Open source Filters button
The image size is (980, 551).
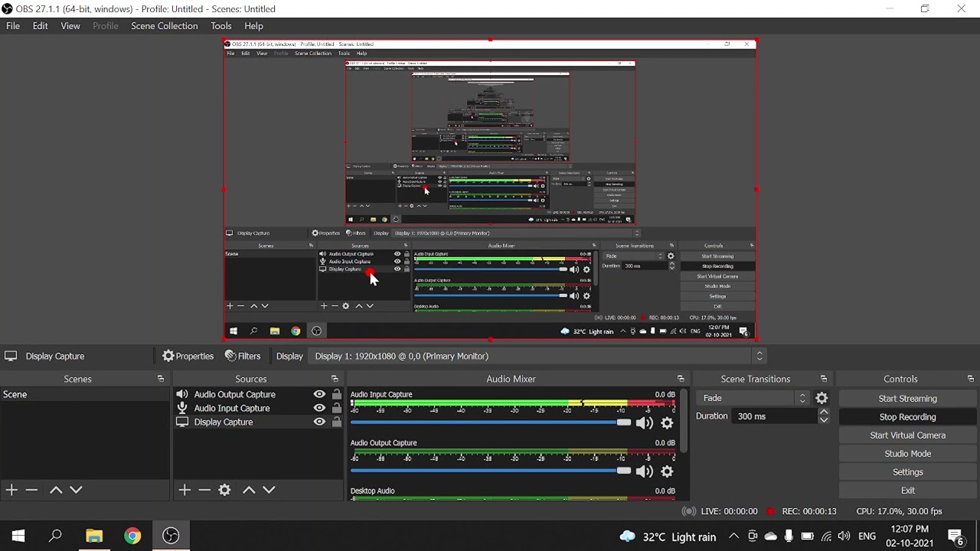pyautogui.click(x=243, y=356)
